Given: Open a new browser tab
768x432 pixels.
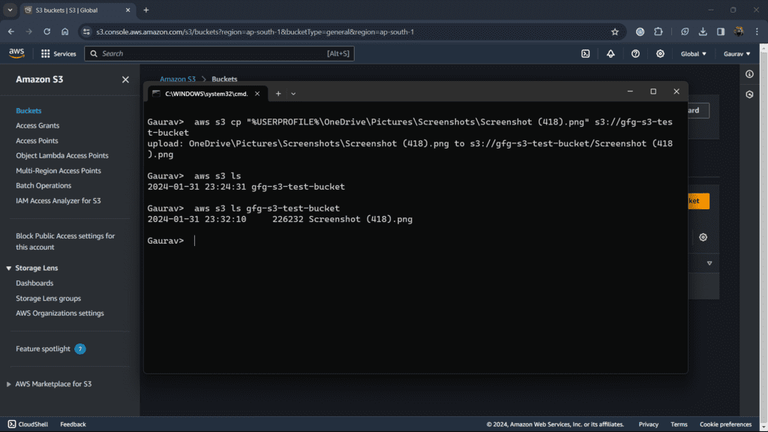Looking at the screenshot, I should (x=146, y=10).
